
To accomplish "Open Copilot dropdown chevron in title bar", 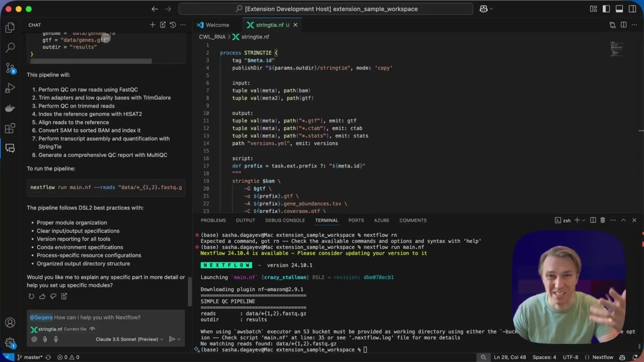I will 491,9.
